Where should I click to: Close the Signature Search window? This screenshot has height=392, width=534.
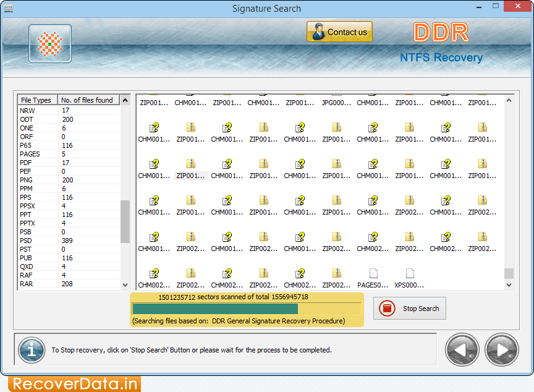(519, 8)
